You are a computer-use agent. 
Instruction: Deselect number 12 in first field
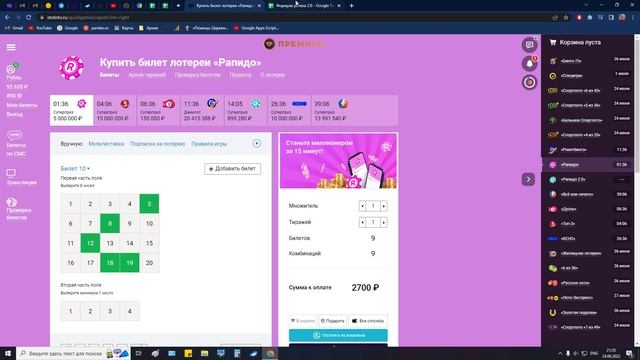pos(90,243)
